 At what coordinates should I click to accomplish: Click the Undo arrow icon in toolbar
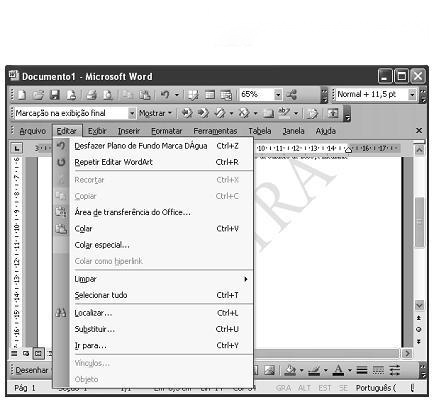165,95
